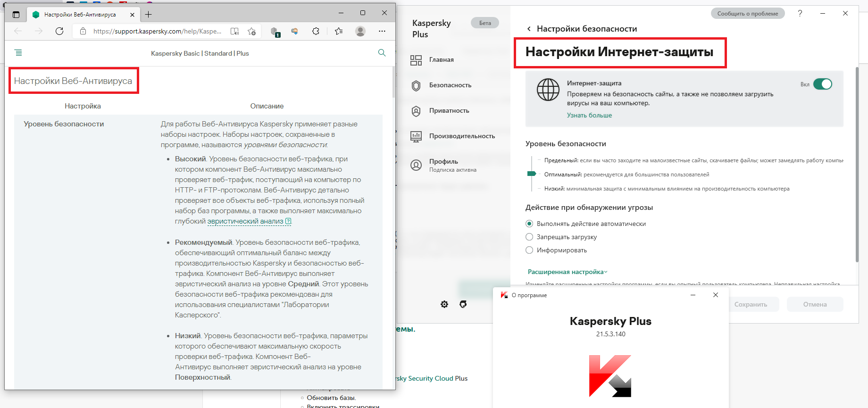Viewport: 868px width, 408px height.
Task: Open the Favorites list icon
Action: (x=339, y=31)
